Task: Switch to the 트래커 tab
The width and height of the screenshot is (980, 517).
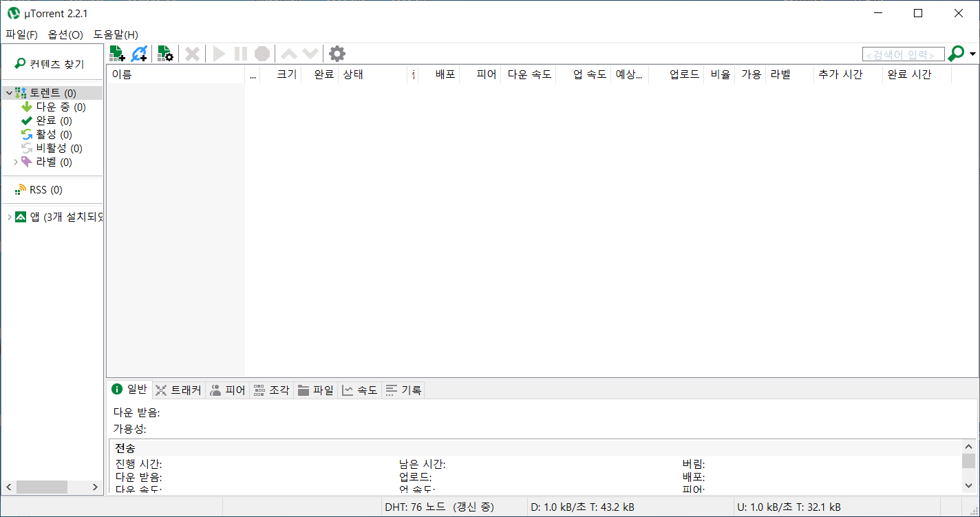Action: coord(178,390)
